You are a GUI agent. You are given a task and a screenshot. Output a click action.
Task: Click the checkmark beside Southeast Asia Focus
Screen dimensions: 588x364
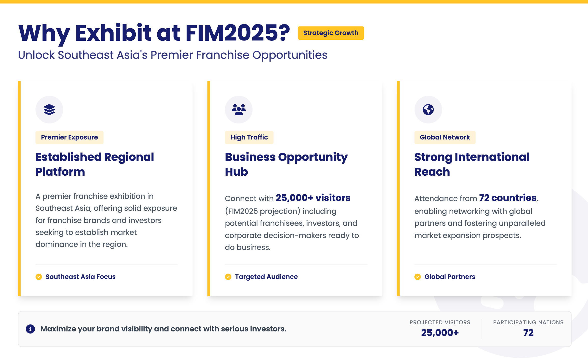pyautogui.click(x=39, y=277)
